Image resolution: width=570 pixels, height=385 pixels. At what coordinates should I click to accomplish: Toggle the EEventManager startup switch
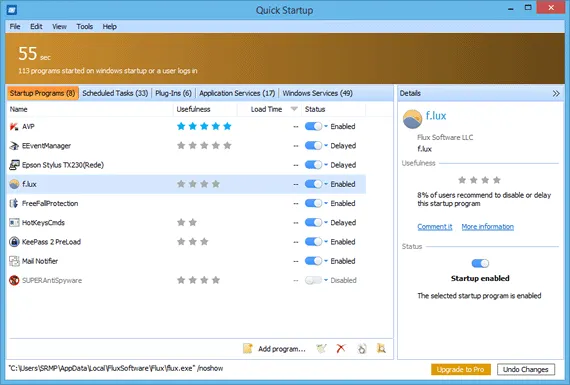click(x=313, y=146)
